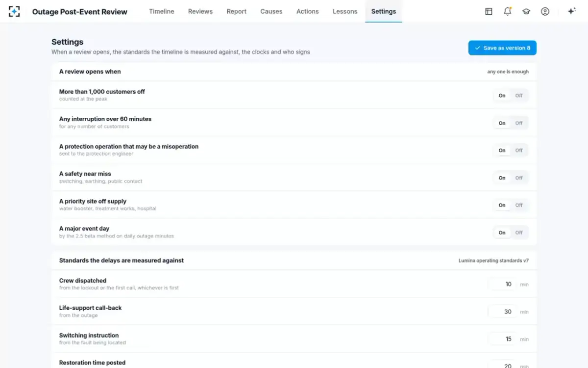Click 'Crew dispatched' label

tap(83, 281)
